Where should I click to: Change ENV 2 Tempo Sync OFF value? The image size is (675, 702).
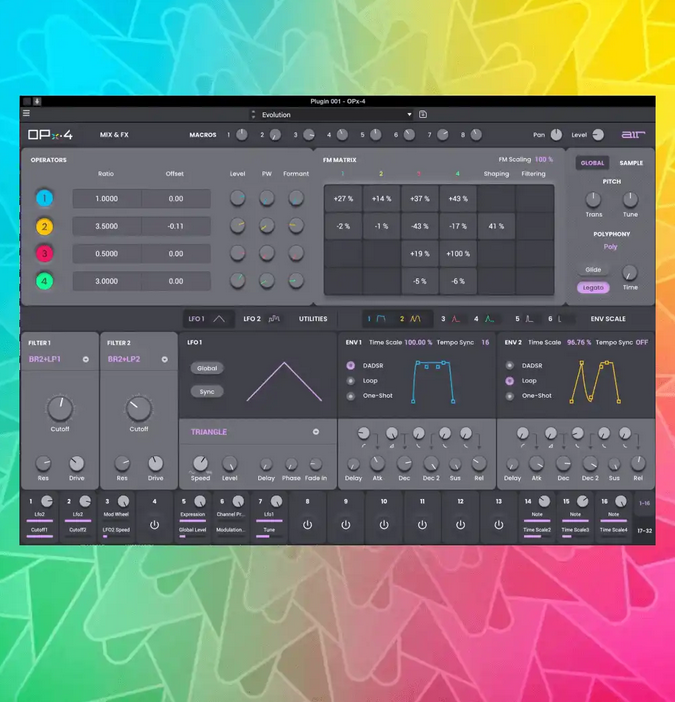coord(642,342)
